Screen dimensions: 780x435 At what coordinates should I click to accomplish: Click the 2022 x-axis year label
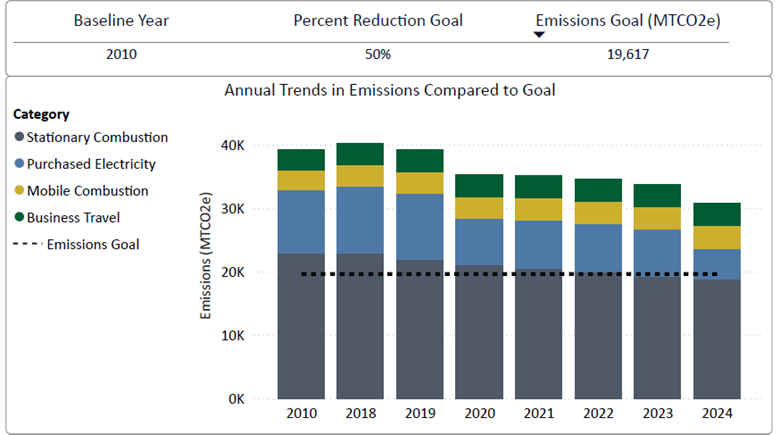click(598, 413)
